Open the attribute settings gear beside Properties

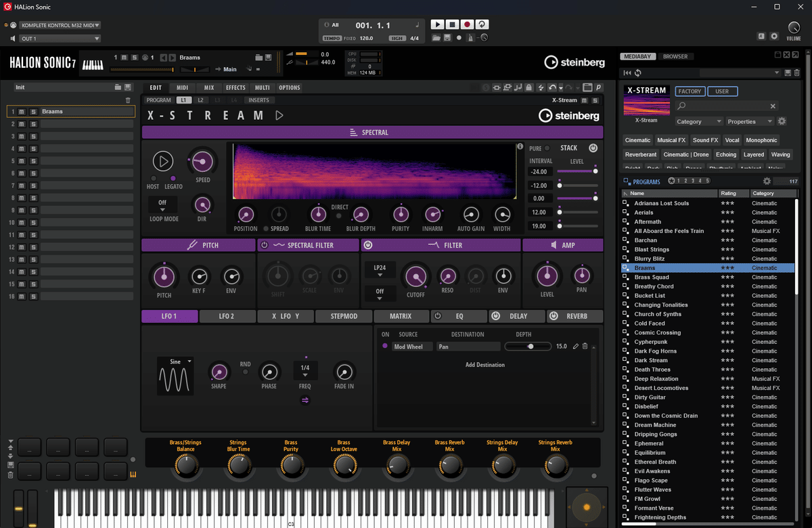coord(782,121)
